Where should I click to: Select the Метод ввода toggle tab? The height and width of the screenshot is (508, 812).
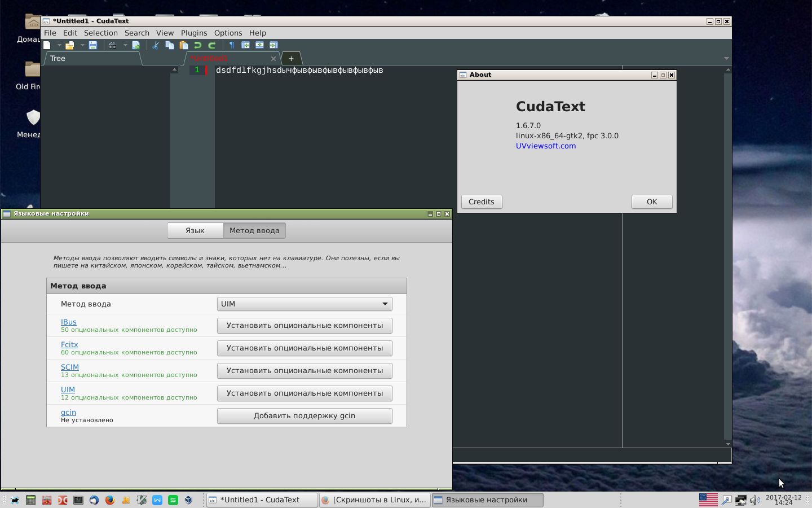click(254, 230)
